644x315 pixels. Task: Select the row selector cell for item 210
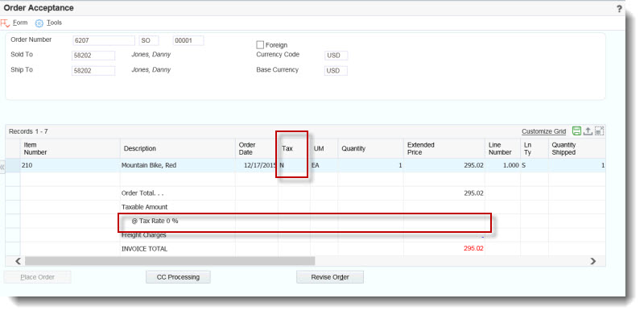(x=13, y=165)
